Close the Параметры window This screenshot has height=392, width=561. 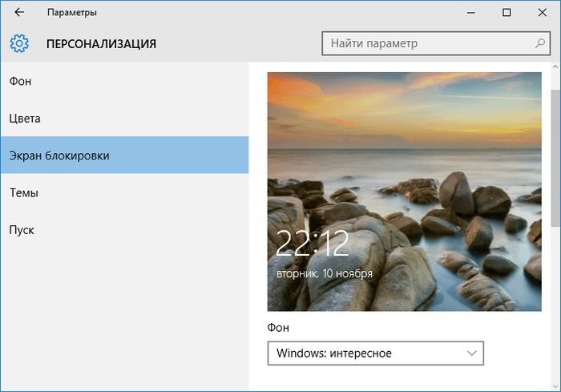543,13
